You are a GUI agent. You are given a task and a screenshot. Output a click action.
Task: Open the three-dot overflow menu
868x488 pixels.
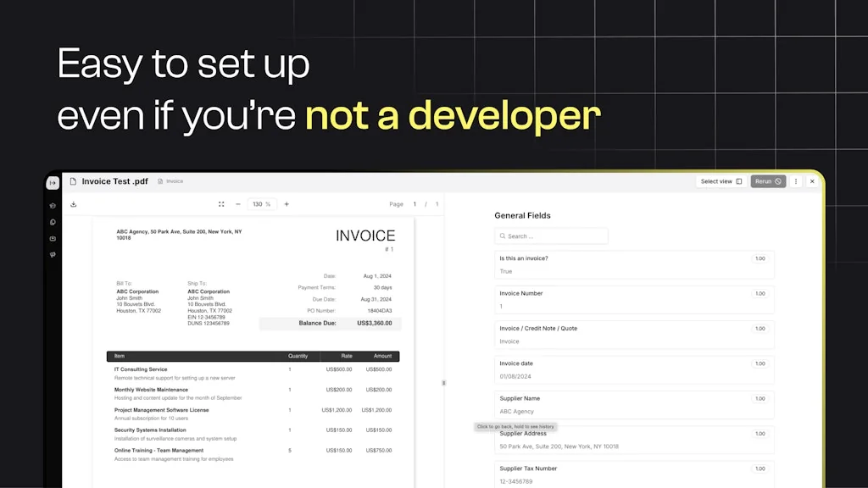coord(795,181)
